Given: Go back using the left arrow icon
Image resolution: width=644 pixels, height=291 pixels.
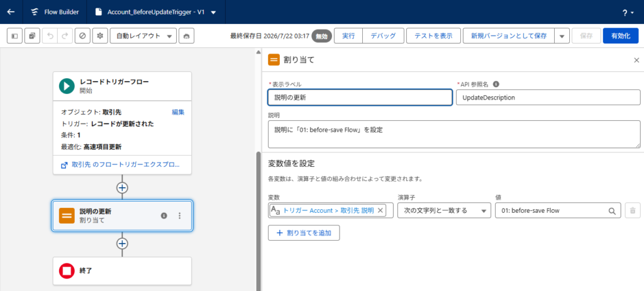Looking at the screenshot, I should tap(11, 12).
